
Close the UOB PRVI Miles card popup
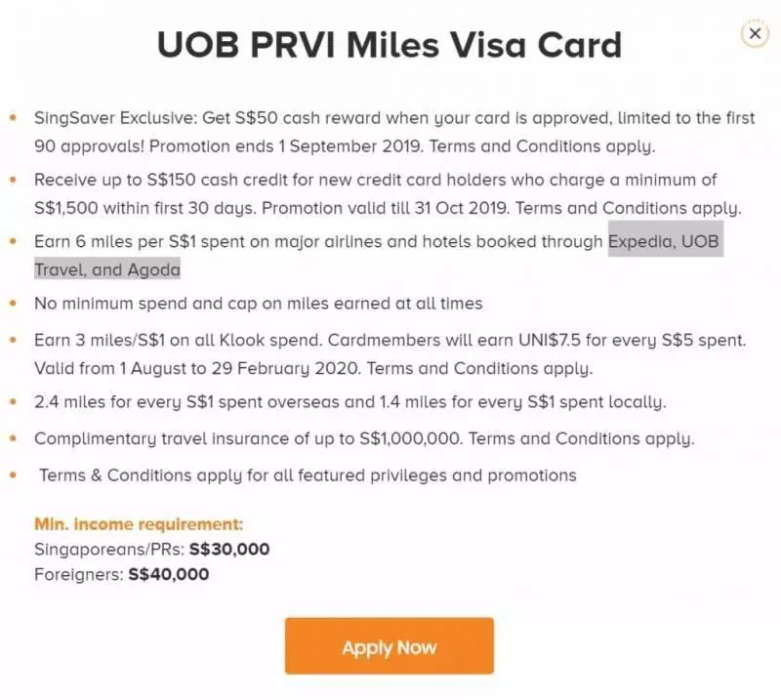pyautogui.click(x=755, y=34)
